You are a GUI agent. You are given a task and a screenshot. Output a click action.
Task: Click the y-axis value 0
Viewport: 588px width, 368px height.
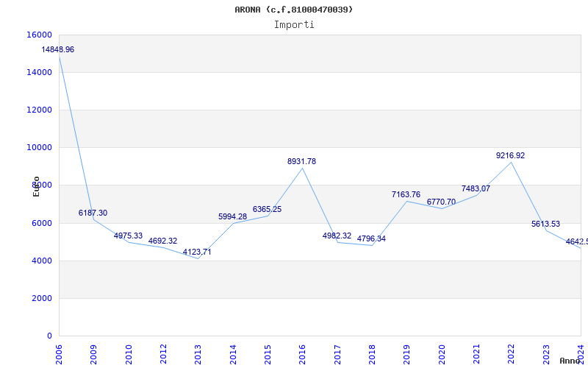[x=49, y=336]
